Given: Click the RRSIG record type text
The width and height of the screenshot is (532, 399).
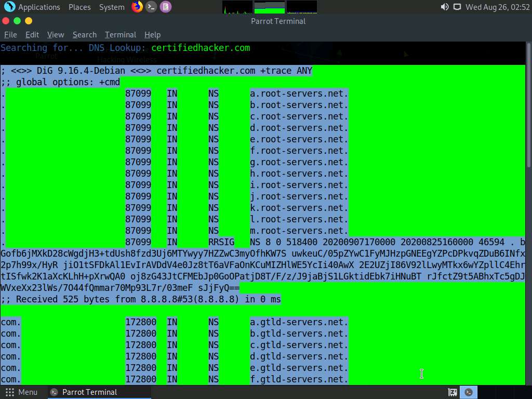Looking at the screenshot, I should click(x=221, y=242).
